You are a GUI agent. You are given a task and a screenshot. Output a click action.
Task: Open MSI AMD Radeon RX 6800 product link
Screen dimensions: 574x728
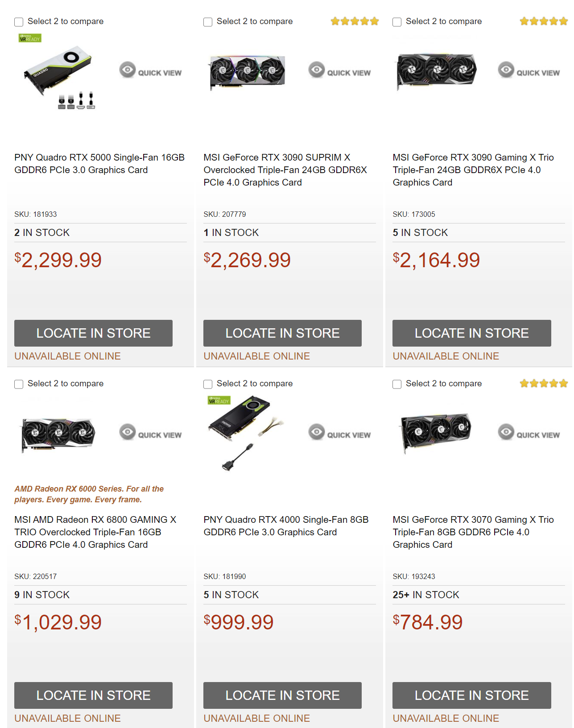[95, 532]
